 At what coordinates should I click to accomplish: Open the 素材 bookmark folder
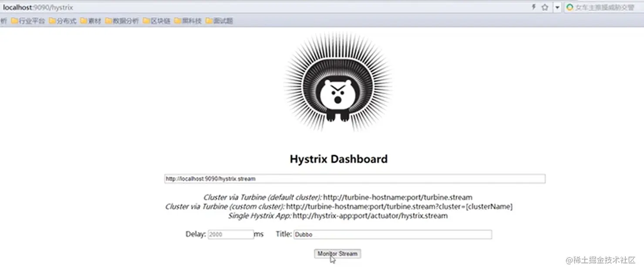pyautogui.click(x=91, y=20)
